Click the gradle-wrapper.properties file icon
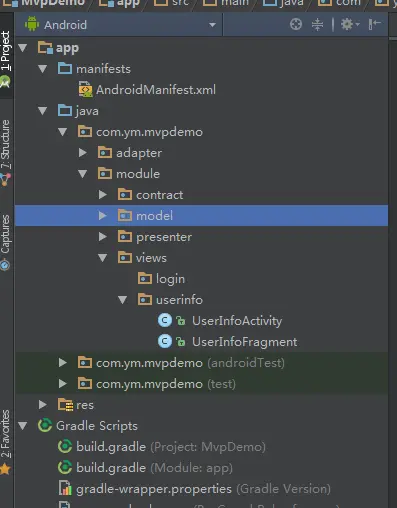The height and width of the screenshot is (508, 397). [65, 489]
